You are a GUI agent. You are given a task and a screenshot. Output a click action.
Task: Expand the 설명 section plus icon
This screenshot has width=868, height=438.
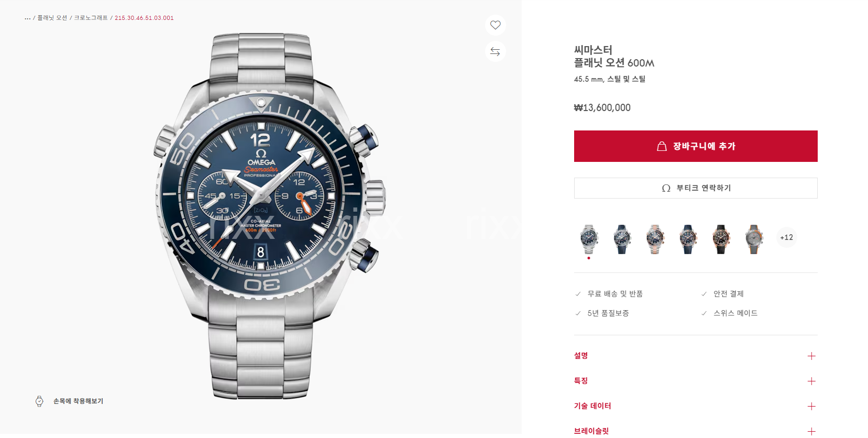(811, 356)
